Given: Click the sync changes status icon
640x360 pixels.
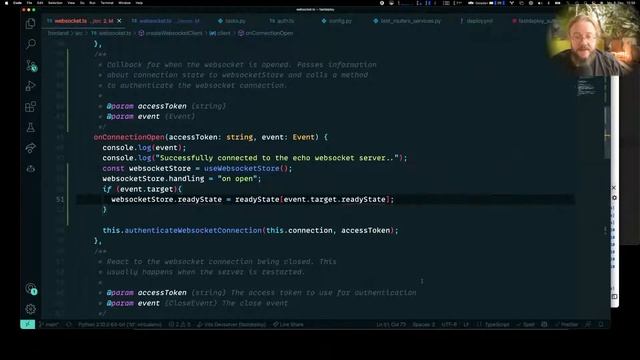Looking at the screenshot, I should [69, 324].
